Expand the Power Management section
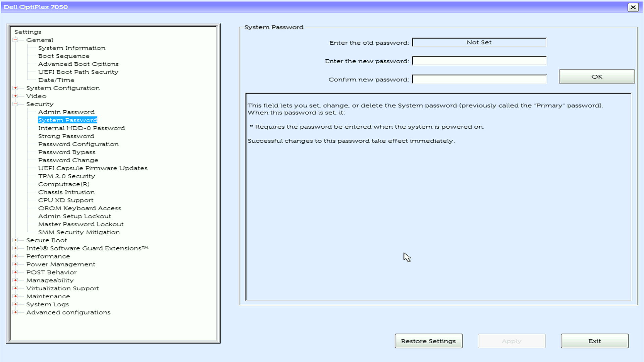The image size is (644, 362). [15, 264]
